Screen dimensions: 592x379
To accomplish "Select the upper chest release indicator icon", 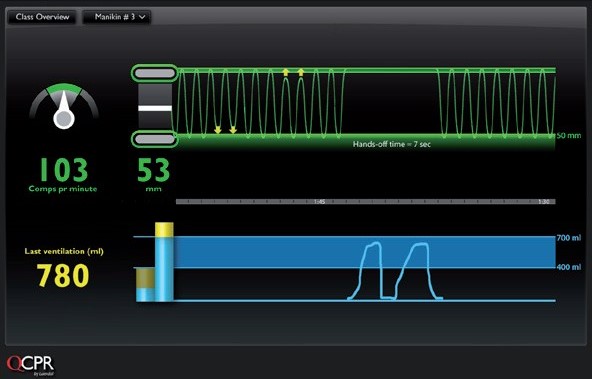I will (154, 73).
